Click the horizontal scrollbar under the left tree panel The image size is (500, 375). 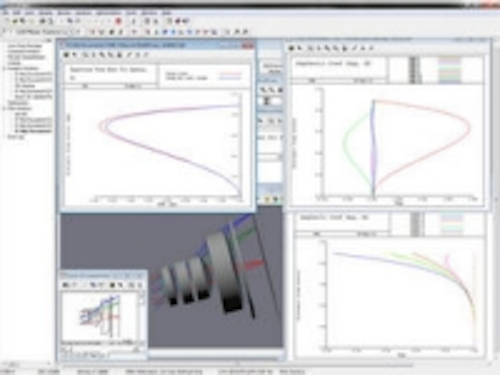point(27,363)
